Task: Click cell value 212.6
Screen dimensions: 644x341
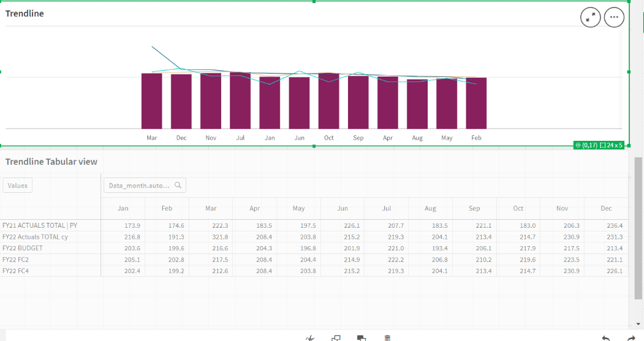Action: pyautogui.click(x=220, y=271)
